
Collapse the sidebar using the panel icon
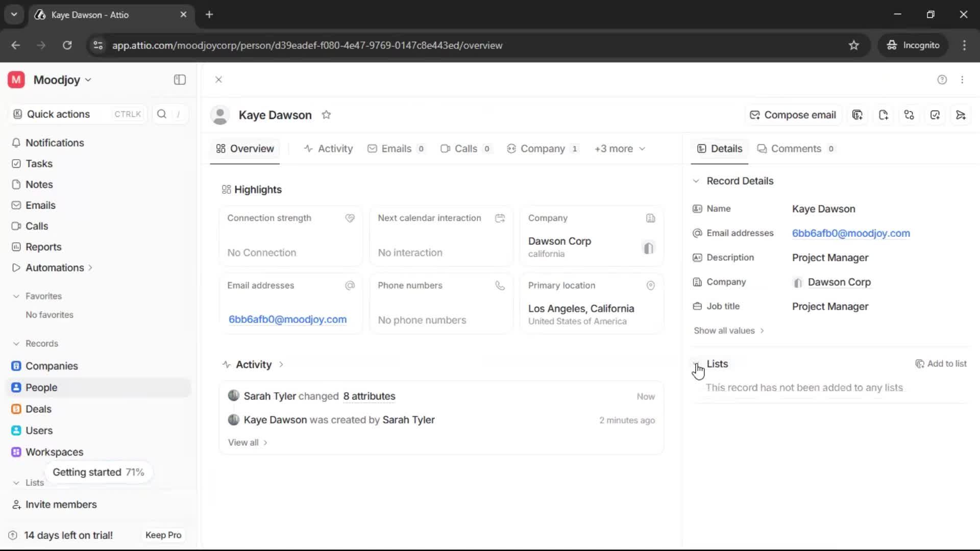179,80
